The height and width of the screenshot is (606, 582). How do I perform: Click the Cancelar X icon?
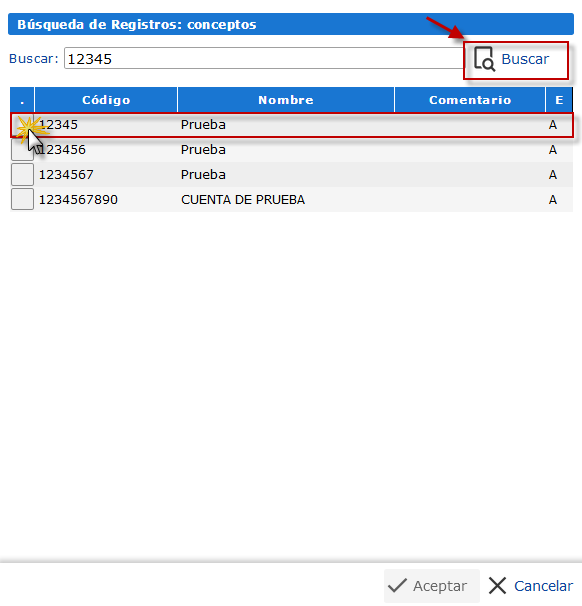497,586
